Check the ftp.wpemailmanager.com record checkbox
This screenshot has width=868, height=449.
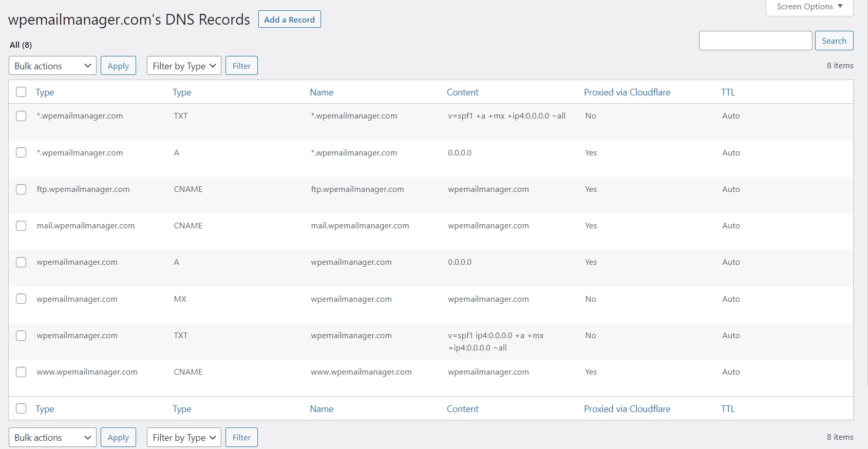21,189
